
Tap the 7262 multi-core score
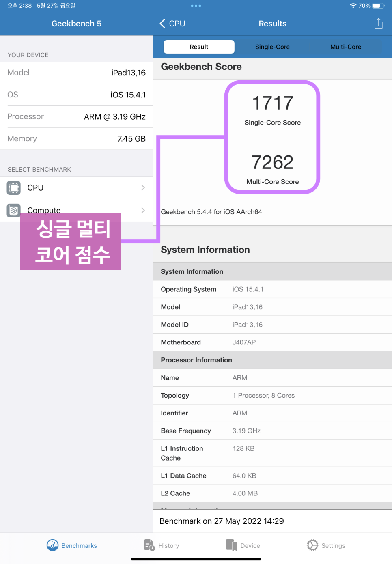273,162
